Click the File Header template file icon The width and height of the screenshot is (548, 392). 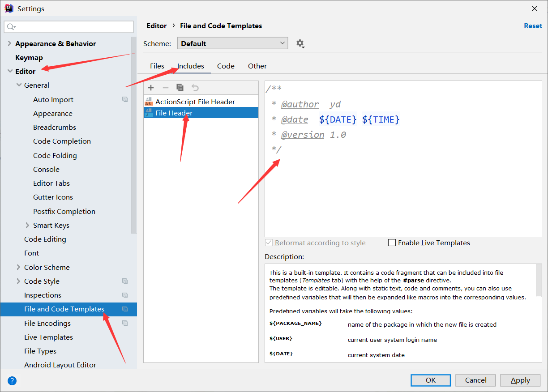tap(149, 113)
